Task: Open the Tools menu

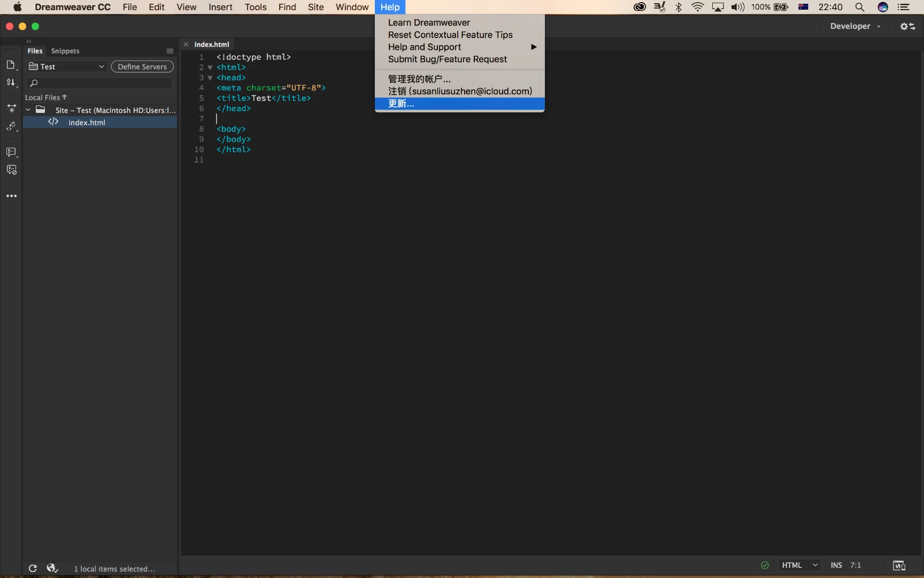Action: (x=256, y=7)
